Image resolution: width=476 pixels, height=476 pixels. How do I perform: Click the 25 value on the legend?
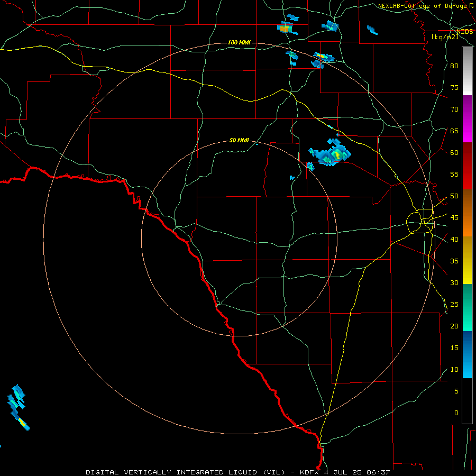pos(454,305)
